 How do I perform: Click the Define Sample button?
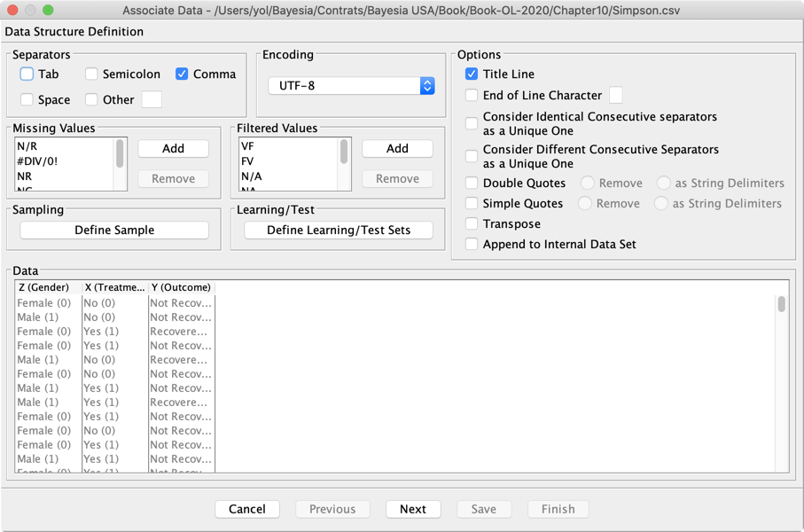tap(114, 231)
